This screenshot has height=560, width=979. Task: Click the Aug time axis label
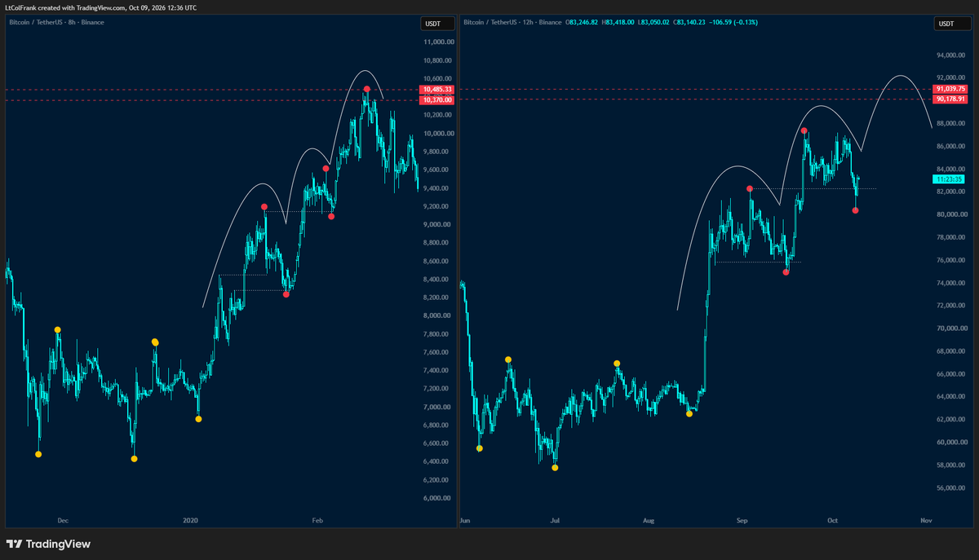pyautogui.click(x=649, y=520)
